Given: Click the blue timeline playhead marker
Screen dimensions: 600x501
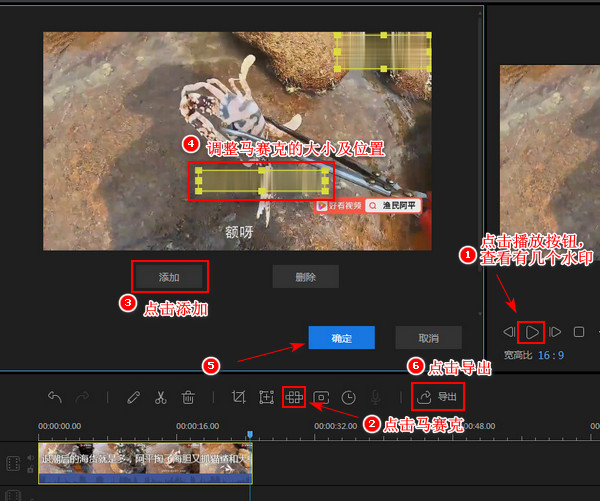Looking at the screenshot, I should pyautogui.click(x=250, y=434).
